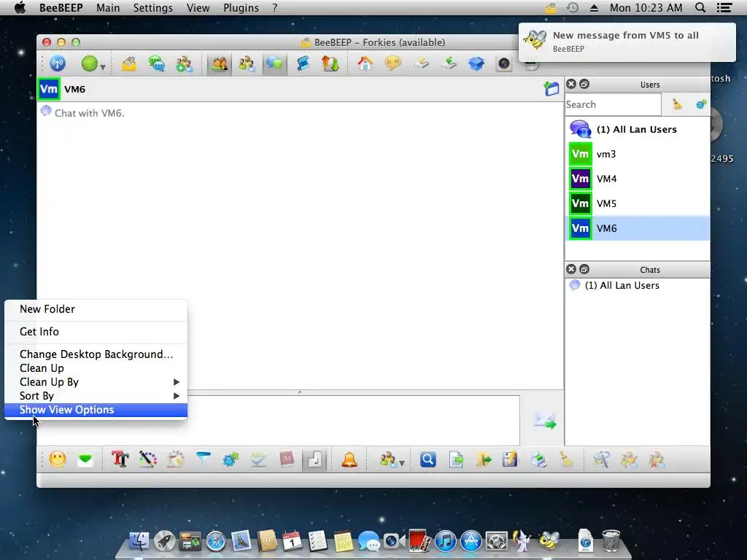Click the camera screenshot icon
Image resolution: width=747 pixels, height=560 pixels.
[x=503, y=63]
